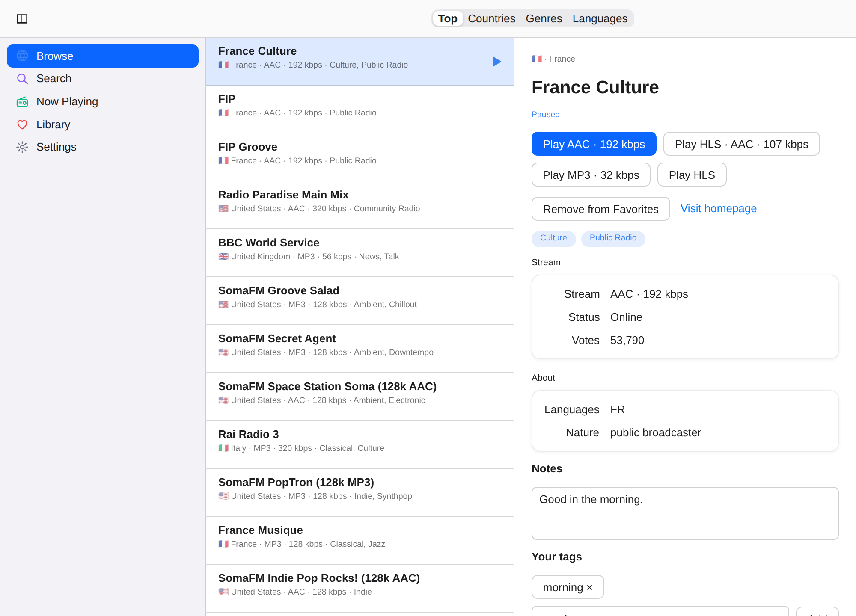Play the AAC 192 kbps stream
The image size is (856, 616).
point(594,144)
